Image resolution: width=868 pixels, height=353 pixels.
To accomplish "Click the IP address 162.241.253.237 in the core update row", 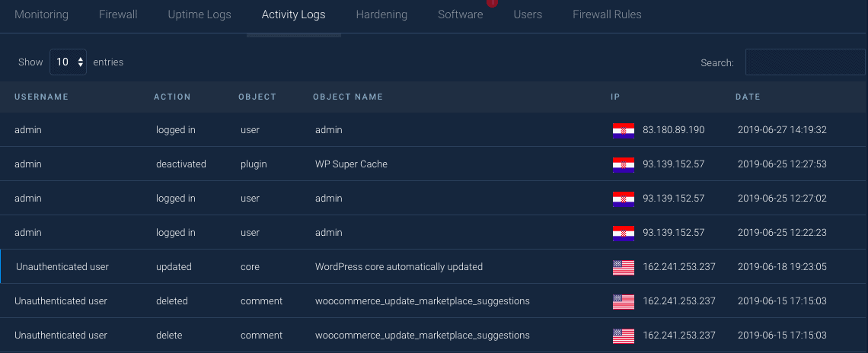I will click(678, 267).
